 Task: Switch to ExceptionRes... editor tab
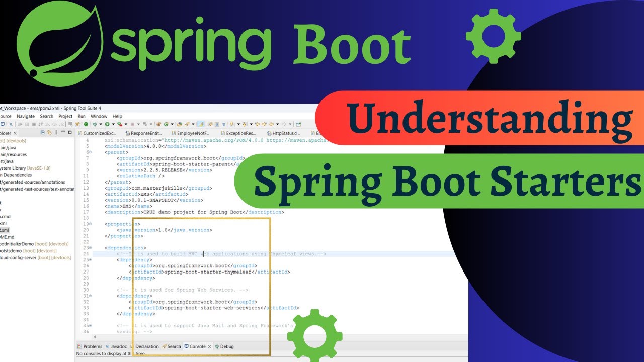pyautogui.click(x=238, y=133)
